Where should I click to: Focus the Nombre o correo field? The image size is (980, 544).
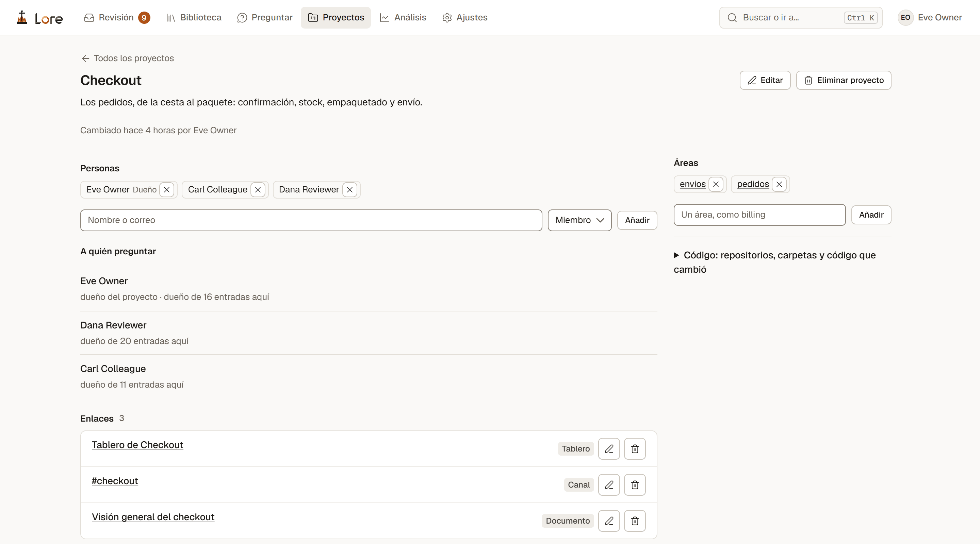click(x=311, y=220)
